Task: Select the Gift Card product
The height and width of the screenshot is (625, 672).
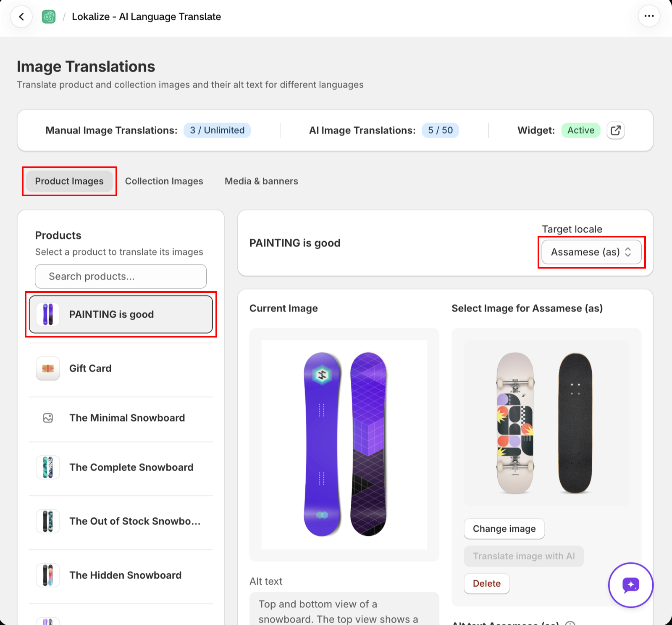Action: 121,368
